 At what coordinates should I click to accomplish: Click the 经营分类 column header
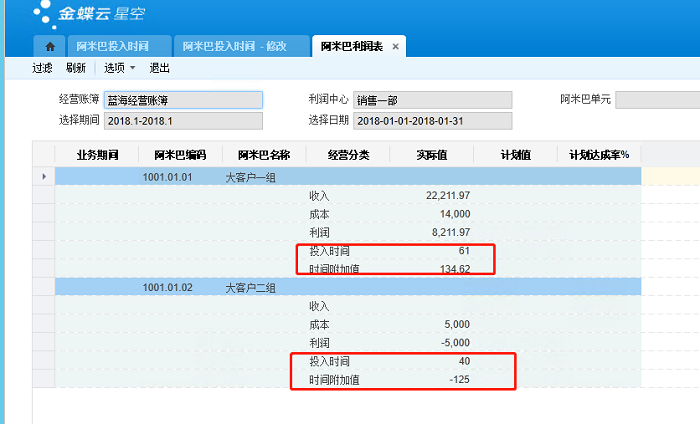348,155
